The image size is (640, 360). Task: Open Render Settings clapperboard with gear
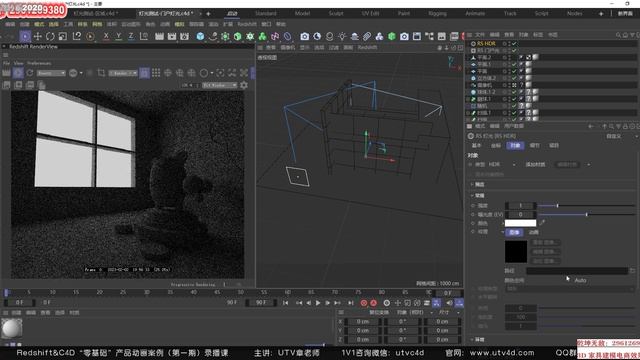[x=184, y=36]
